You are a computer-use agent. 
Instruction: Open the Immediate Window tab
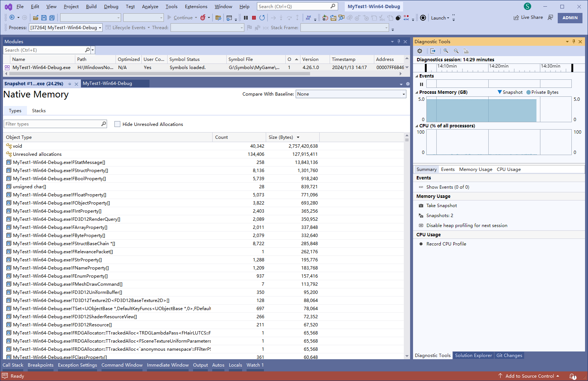point(168,365)
